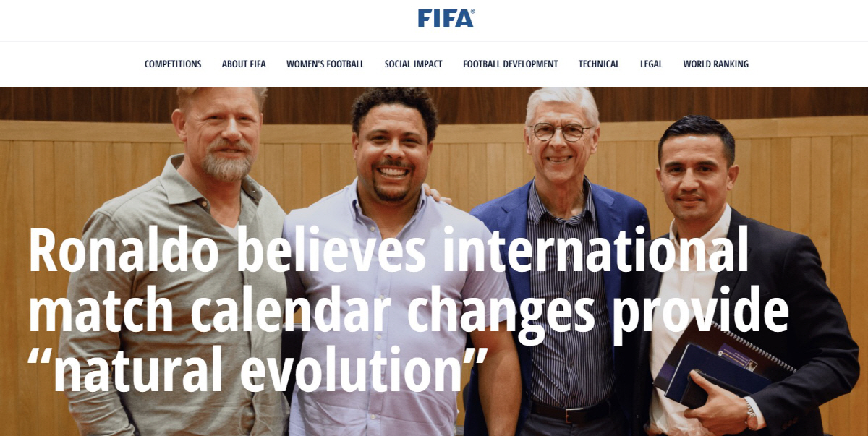Image resolution: width=868 pixels, height=436 pixels.
Task: Go to World Ranking page
Action: pos(716,64)
